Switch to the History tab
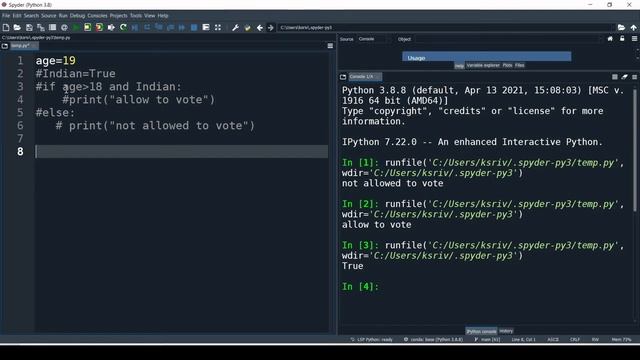Screen dimensions: 640x360 [506, 331]
